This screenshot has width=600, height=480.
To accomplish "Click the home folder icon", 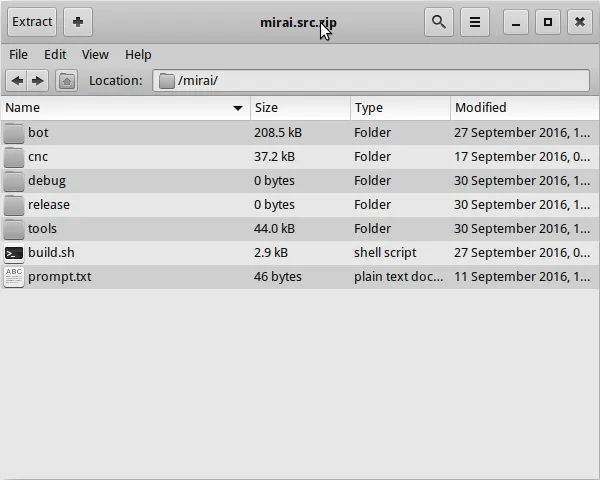I will (66, 81).
